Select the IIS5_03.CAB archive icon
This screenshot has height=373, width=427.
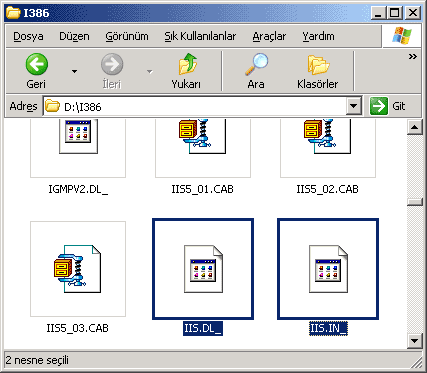pyautogui.click(x=78, y=269)
